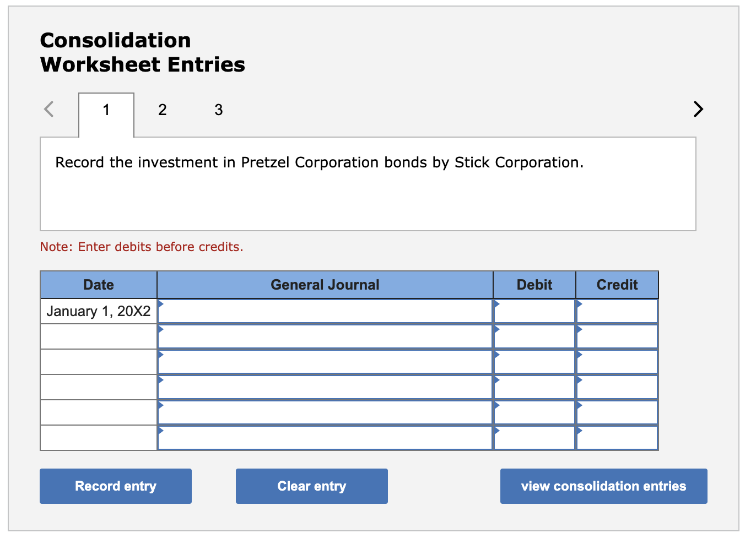
Task: Select the empty Date cell in row two
Action: coord(98,336)
